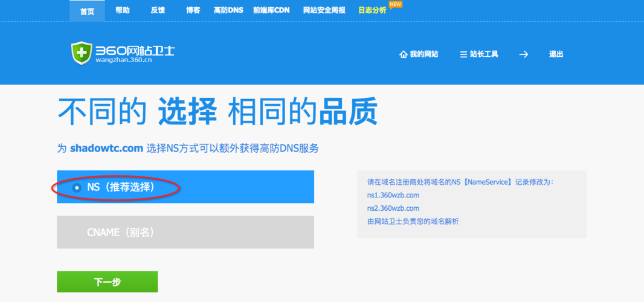
Task: Click the 由网站卫士负责您的域名解析 text
Action: 413,222
